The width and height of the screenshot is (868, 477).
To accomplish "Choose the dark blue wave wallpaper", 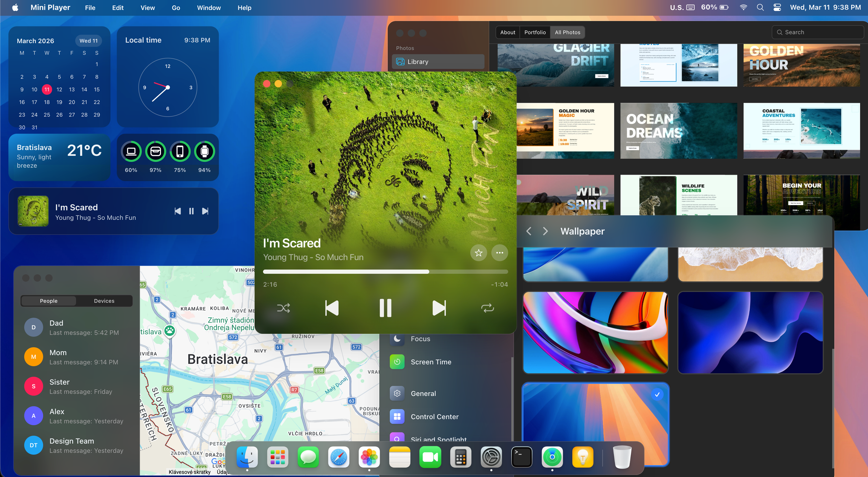I will [x=750, y=332].
